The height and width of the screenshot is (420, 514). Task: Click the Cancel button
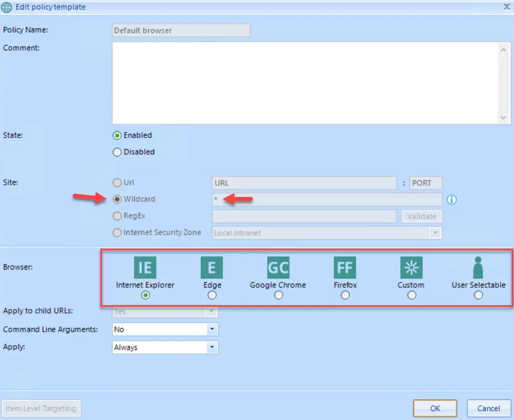[488, 408]
